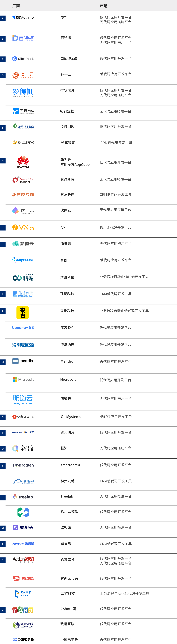Click 业务流程自动化低代码开发工具 in 来也科技 row
The height and width of the screenshot is (644, 177).
coord(124,311)
